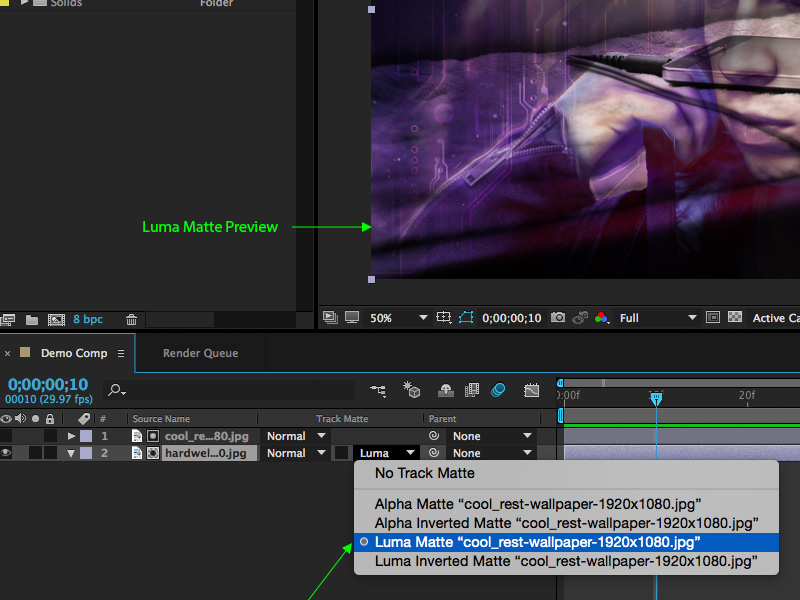Open the Graph Editor icon
800x600 pixels.
point(532,390)
